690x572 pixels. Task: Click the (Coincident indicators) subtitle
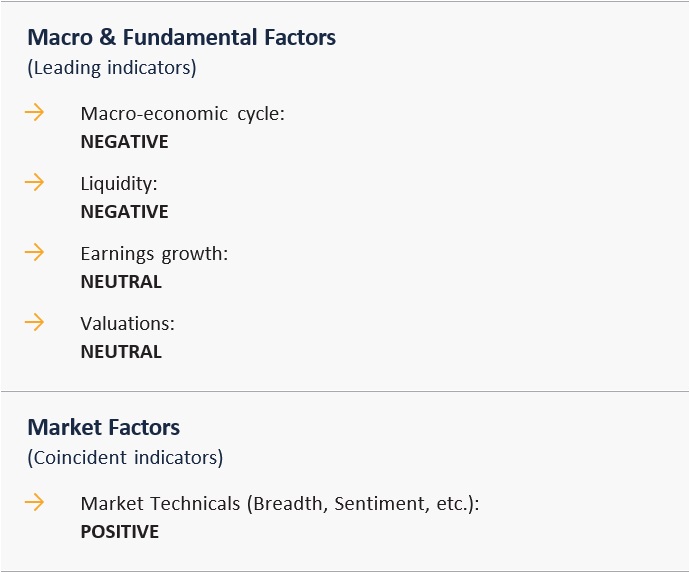click(x=124, y=458)
